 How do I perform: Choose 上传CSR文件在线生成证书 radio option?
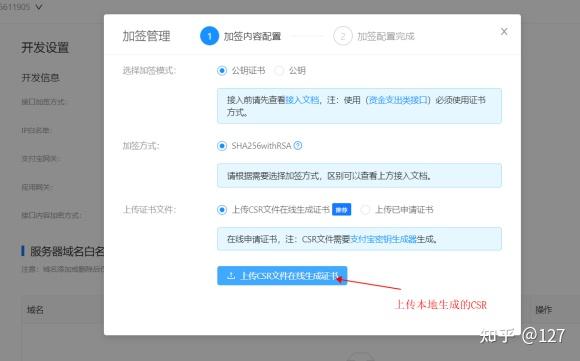[222, 210]
